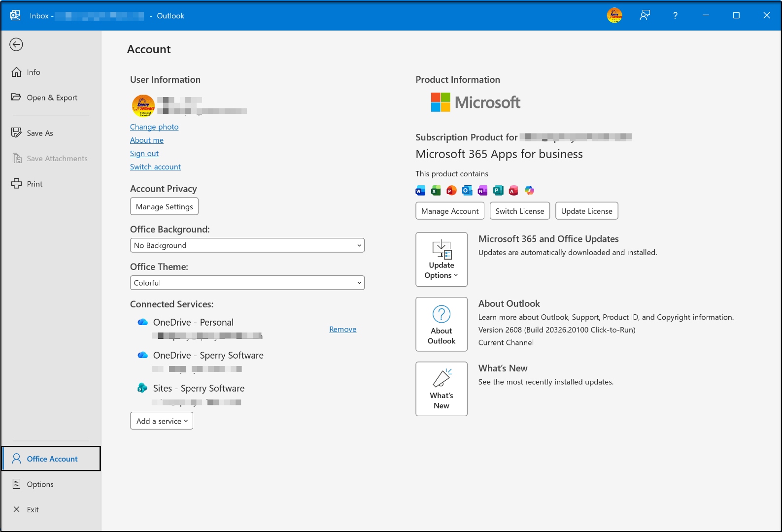Image resolution: width=782 pixels, height=532 pixels.
Task: Click the OneDrive - Sperry Software cloud icon
Action: [143, 355]
